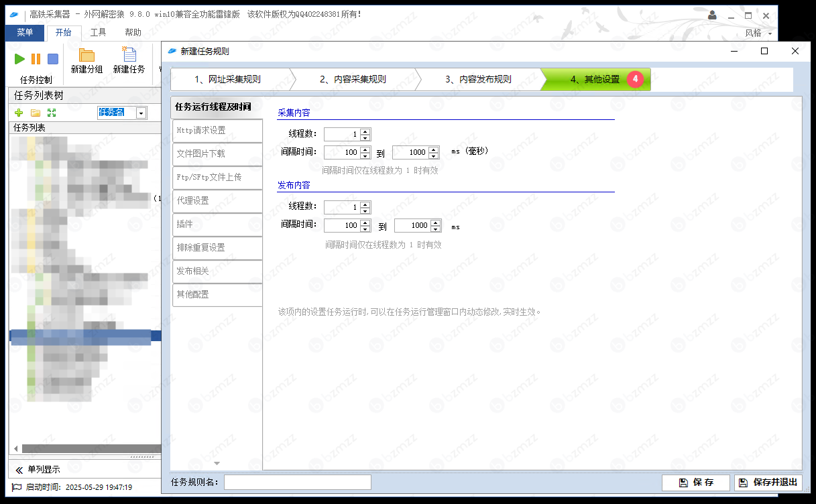This screenshot has width=816, height=504.
Task: Click the 采集内容 线程数 input field
Action: pos(342,134)
